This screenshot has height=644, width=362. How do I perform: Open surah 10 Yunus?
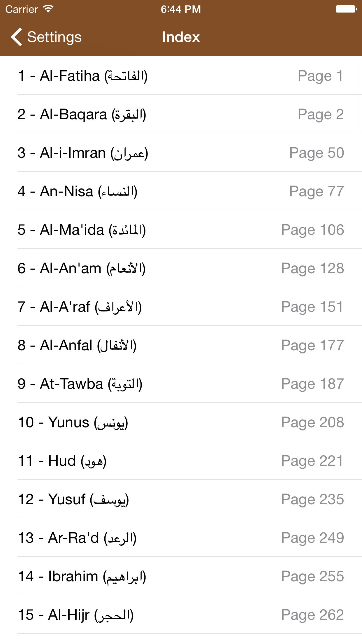pos(73,422)
